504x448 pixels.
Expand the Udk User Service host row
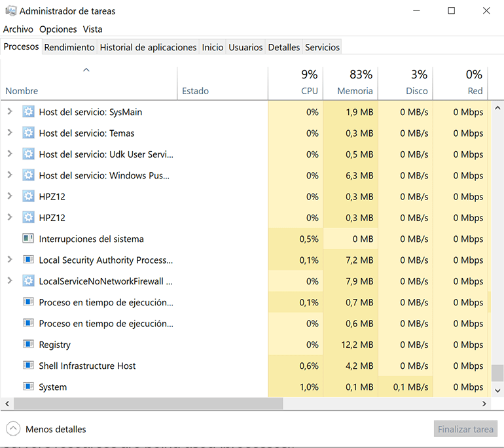tap(9, 154)
